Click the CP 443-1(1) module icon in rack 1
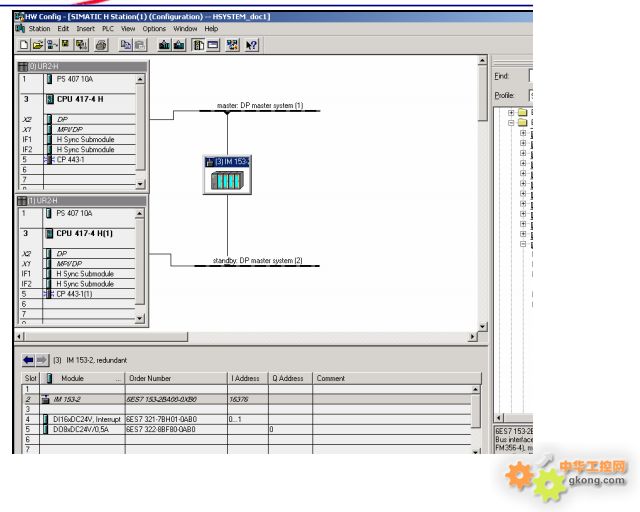 48,294
